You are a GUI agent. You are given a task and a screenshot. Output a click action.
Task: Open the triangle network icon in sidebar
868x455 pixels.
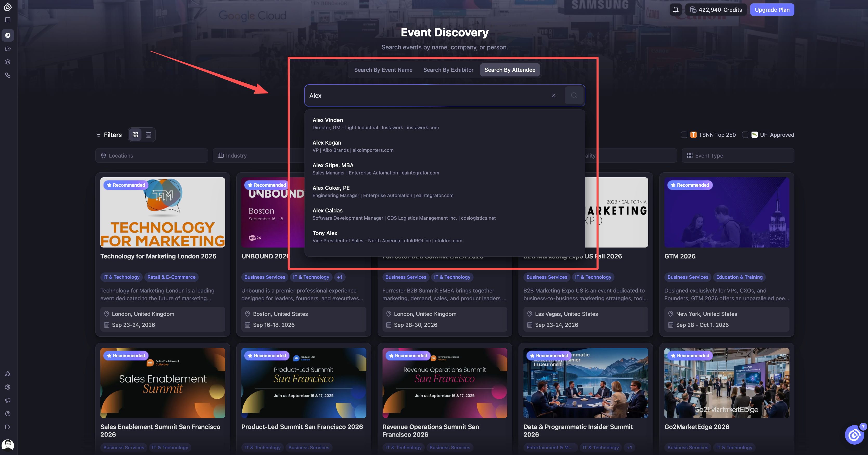tap(8, 374)
